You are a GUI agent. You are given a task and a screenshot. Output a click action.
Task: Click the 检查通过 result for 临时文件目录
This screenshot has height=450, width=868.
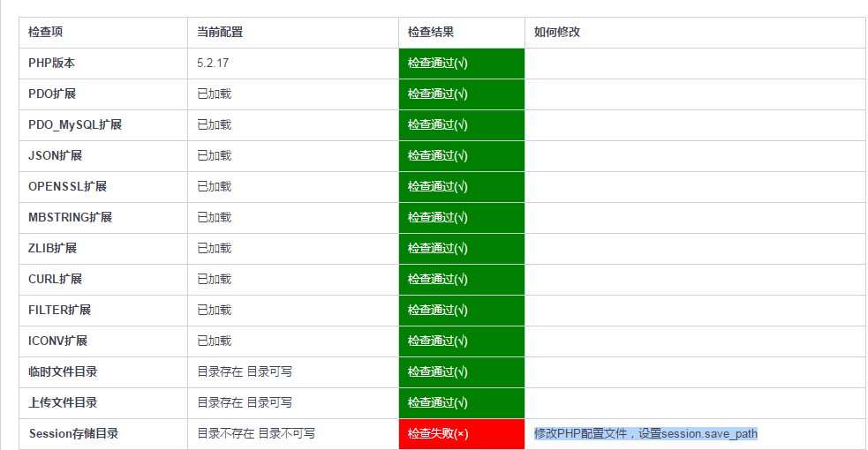pyautogui.click(x=462, y=372)
